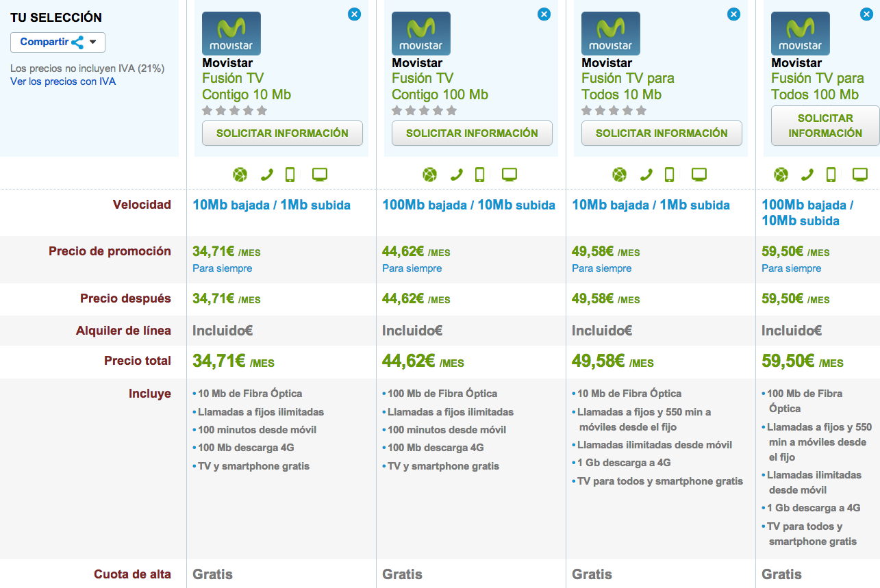This screenshot has width=880, height=588.
Task: Open Fusión TV para Todos 10 Mb title
Action: coord(628,86)
